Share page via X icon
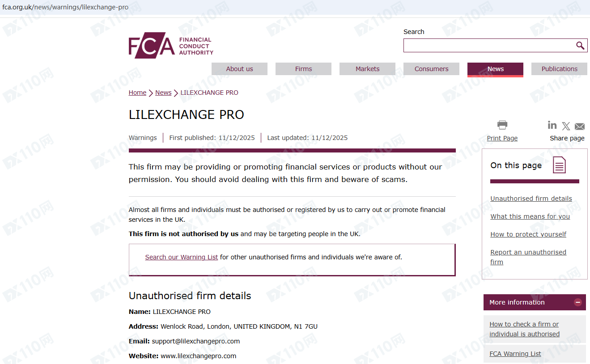 coord(566,126)
